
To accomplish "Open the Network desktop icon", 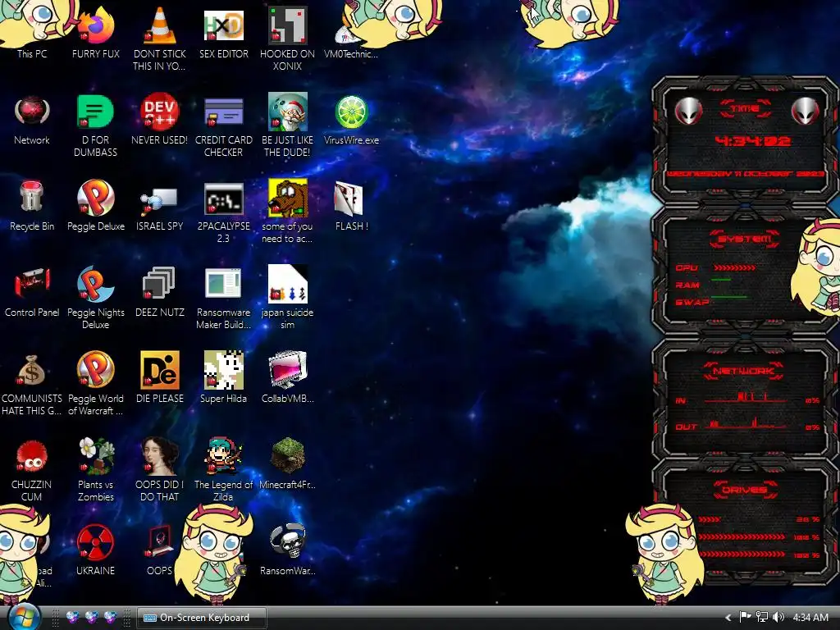I will tap(32, 112).
